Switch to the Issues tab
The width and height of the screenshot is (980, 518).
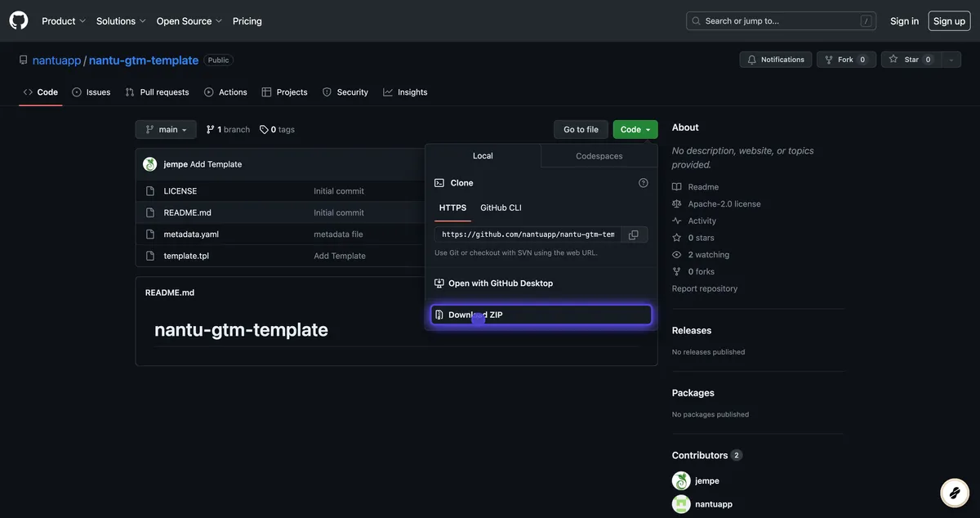pyautogui.click(x=91, y=92)
